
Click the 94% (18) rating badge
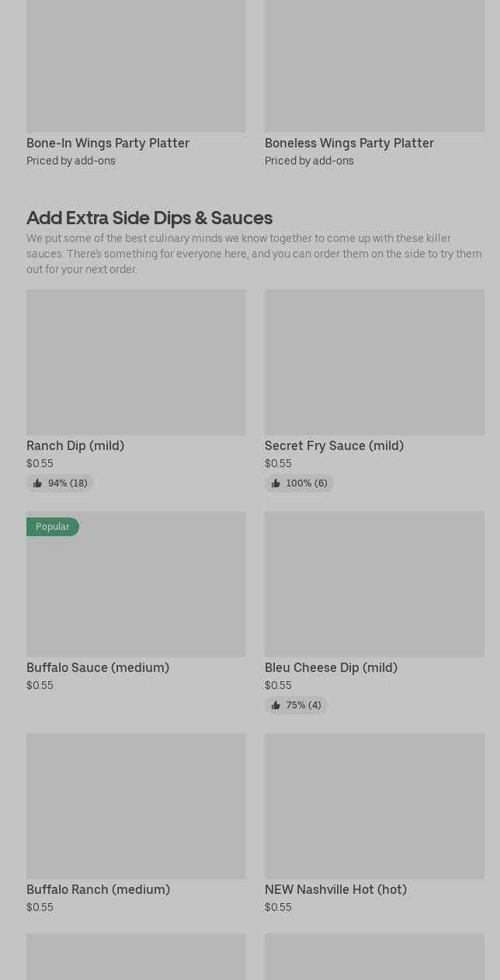pos(61,483)
